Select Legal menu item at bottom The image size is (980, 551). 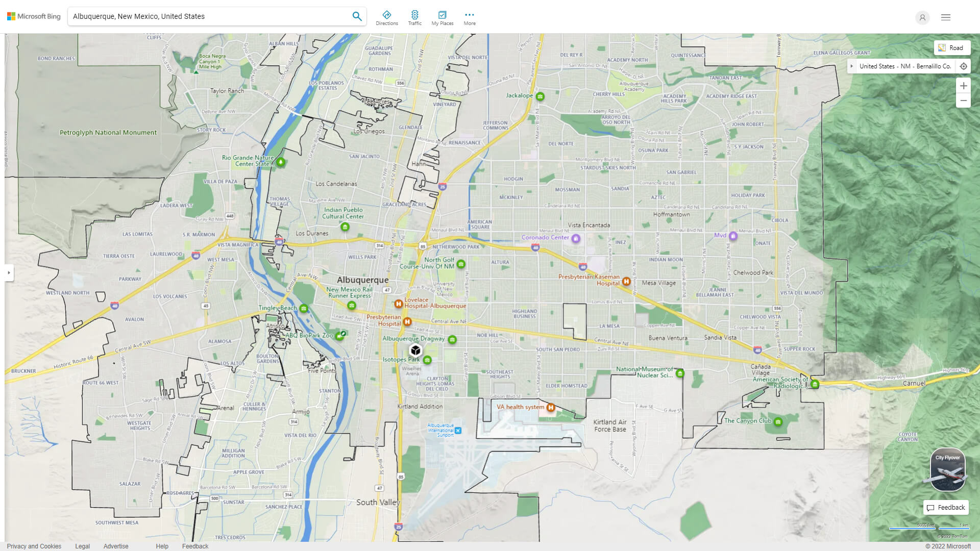click(x=82, y=545)
